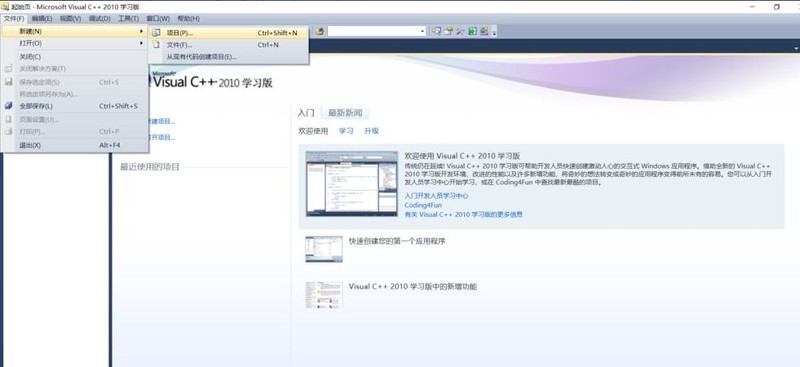Expand the 新建(N) submenu entry
This screenshot has width=800, height=367.
(x=74, y=32)
